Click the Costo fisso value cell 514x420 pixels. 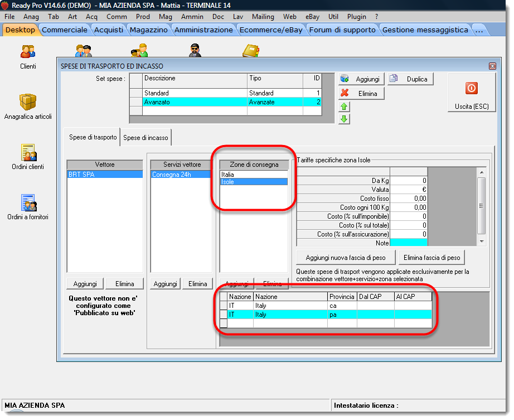click(409, 199)
